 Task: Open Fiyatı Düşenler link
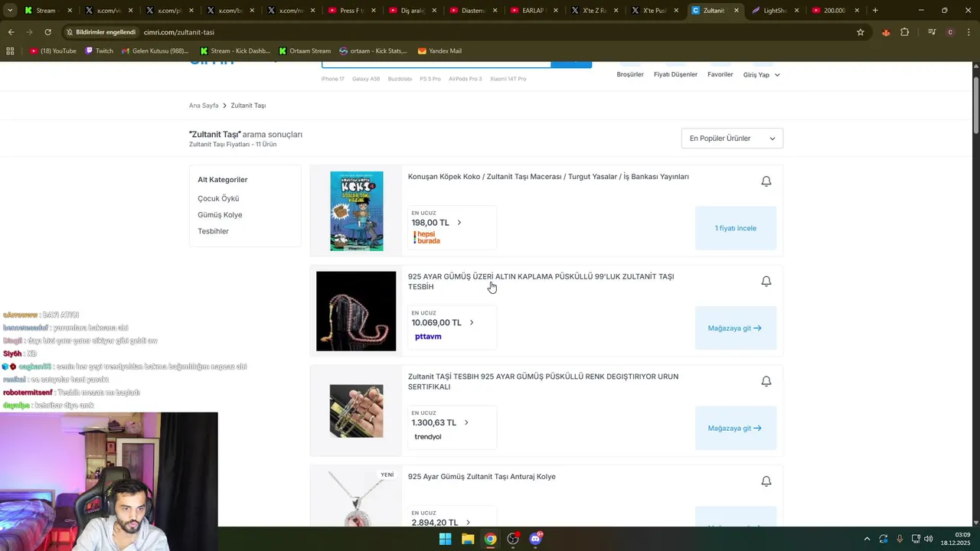[x=675, y=74]
